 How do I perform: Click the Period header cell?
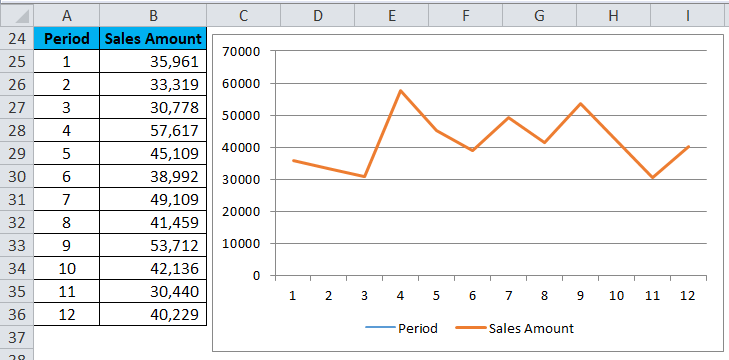[66, 39]
